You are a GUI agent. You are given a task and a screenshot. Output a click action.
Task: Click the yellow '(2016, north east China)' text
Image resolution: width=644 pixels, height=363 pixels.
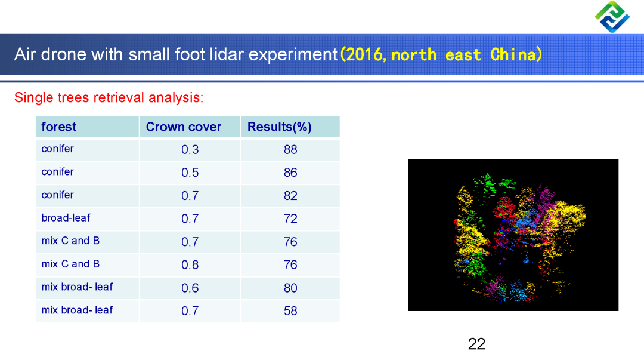(x=441, y=55)
